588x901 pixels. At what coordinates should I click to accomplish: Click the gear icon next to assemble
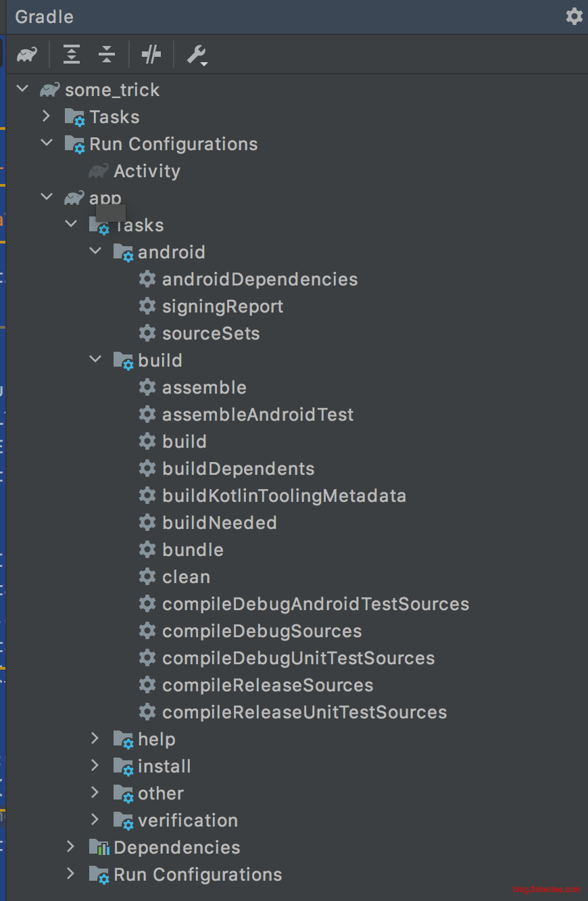147,388
